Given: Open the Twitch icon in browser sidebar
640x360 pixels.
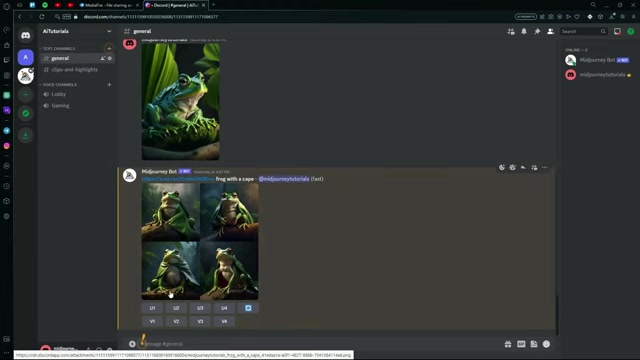Looking at the screenshot, I should [7, 60].
